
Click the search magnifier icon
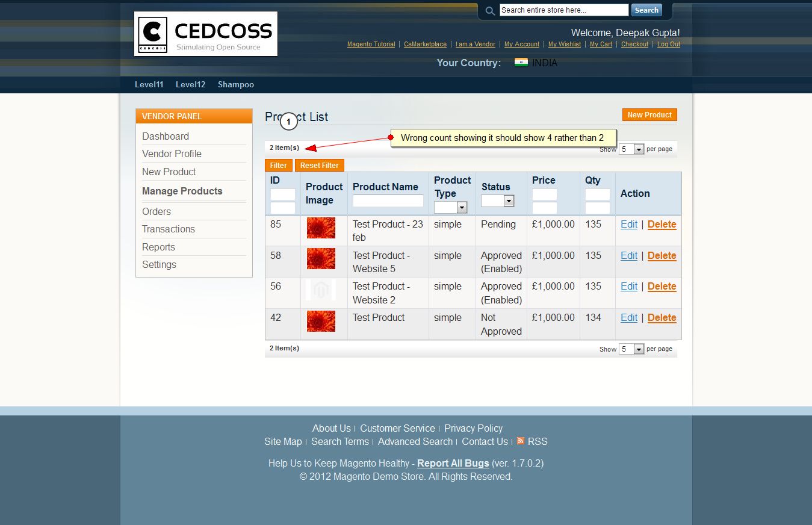tap(490, 11)
